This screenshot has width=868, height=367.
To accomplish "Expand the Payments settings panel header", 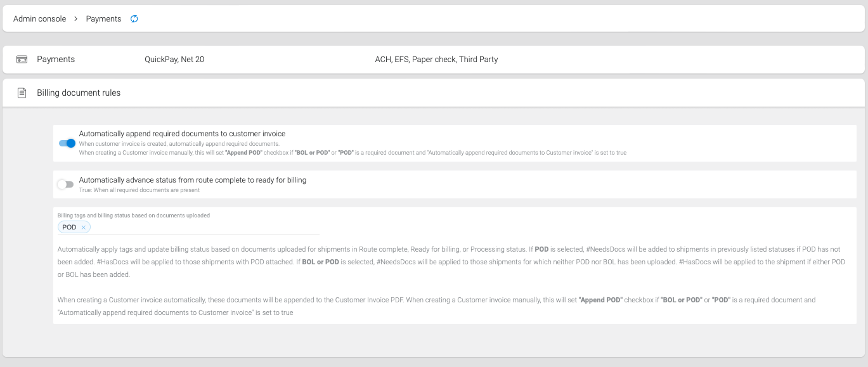I will (434, 60).
